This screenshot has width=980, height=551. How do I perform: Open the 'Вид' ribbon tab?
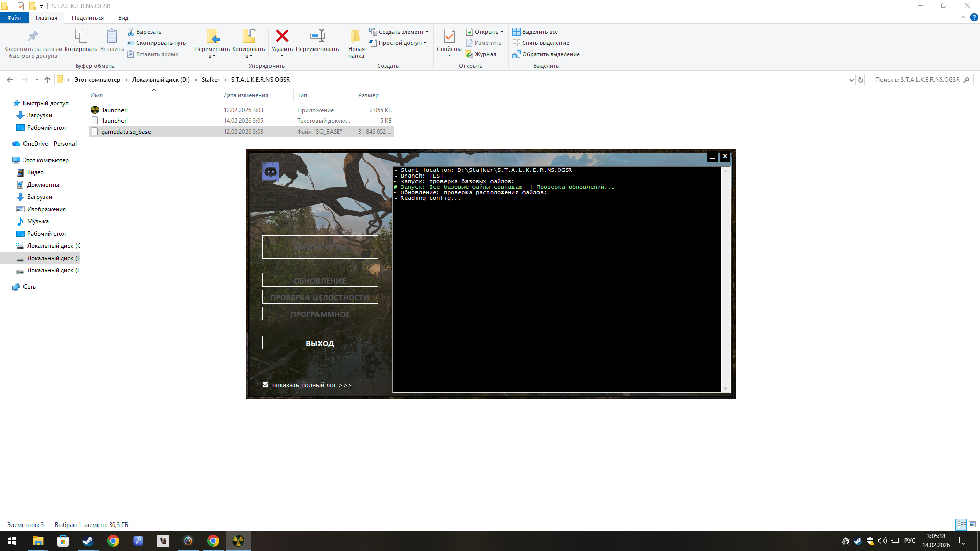[123, 18]
